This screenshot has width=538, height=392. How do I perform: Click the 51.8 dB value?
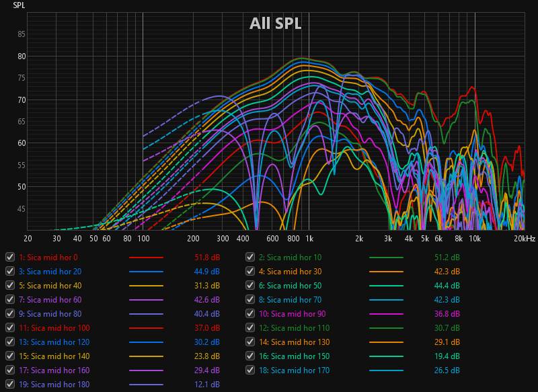(x=207, y=258)
